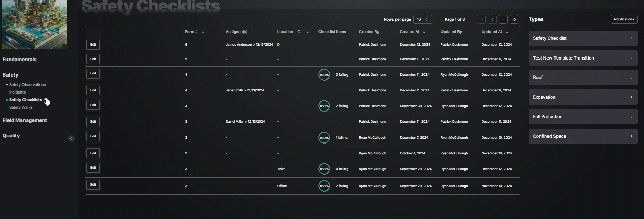
Task: Collapse the left sidebar panel
Action: click(71, 138)
